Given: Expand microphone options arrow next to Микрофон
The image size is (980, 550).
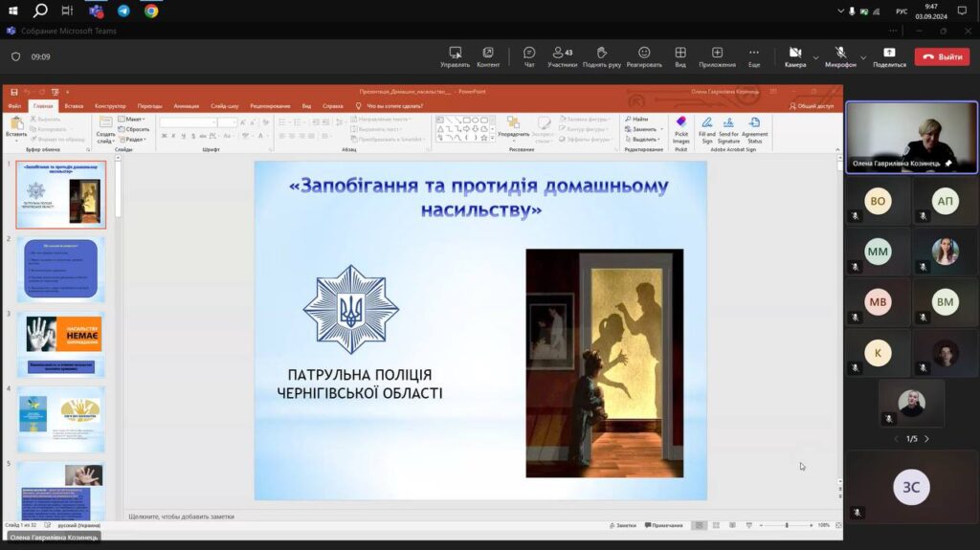Looking at the screenshot, I should (x=863, y=57).
